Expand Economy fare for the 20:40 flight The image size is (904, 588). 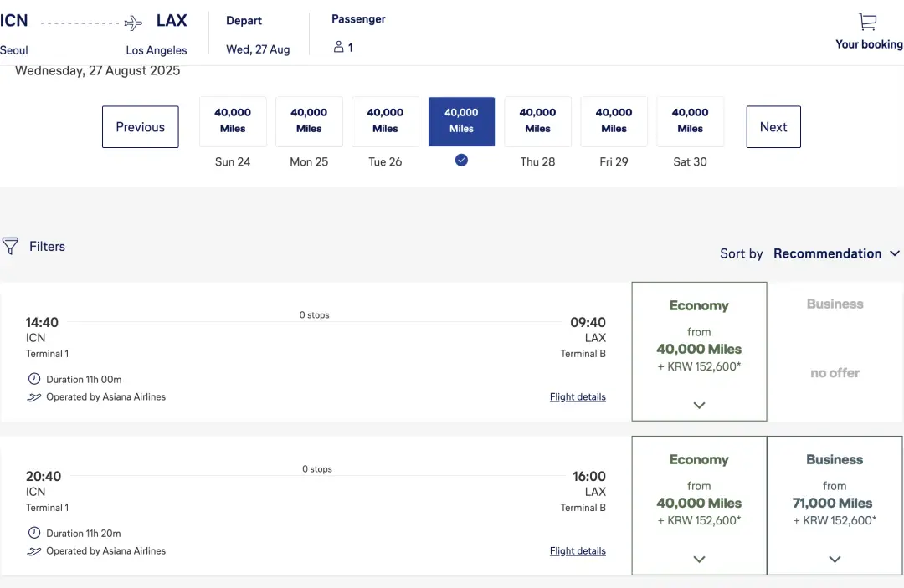pos(699,505)
